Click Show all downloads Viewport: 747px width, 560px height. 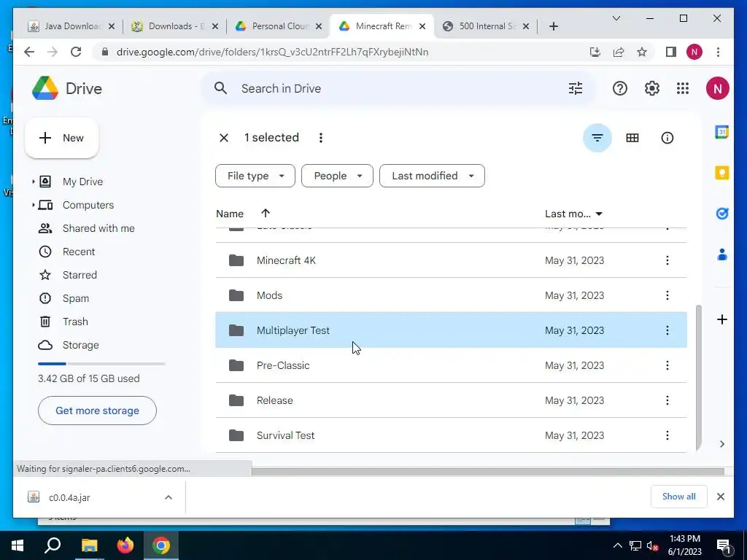tap(679, 496)
